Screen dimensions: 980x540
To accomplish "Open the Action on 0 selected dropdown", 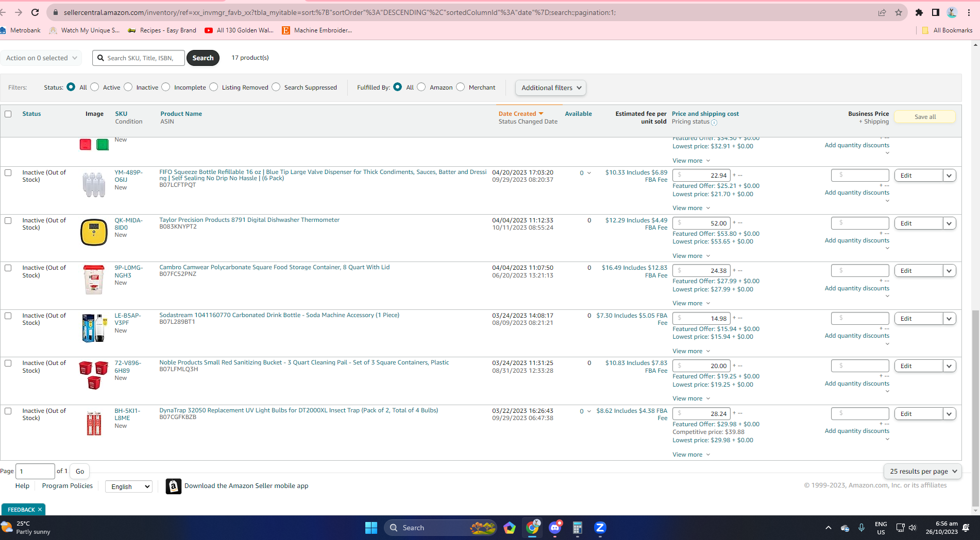I will pyautogui.click(x=41, y=58).
